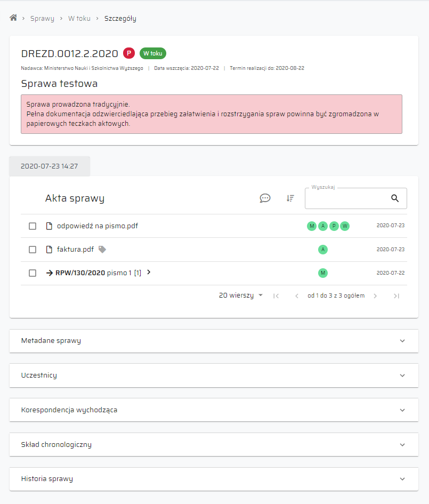Expand the RPW/130/2020 pismo 1 chevron
Viewport: 429px width, 504px height.
click(149, 272)
